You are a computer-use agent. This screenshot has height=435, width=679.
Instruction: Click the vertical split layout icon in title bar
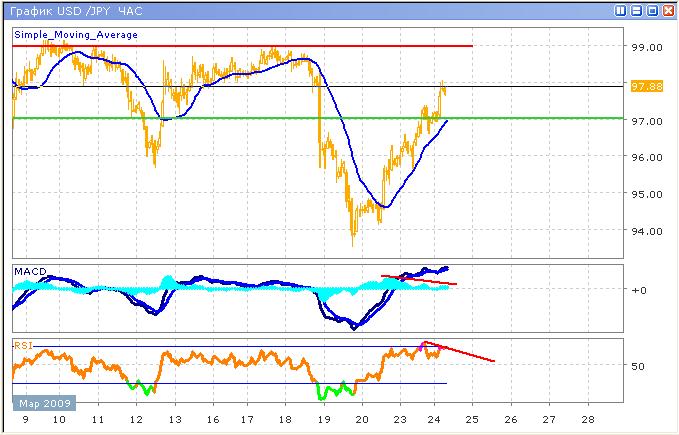pyautogui.click(x=620, y=11)
